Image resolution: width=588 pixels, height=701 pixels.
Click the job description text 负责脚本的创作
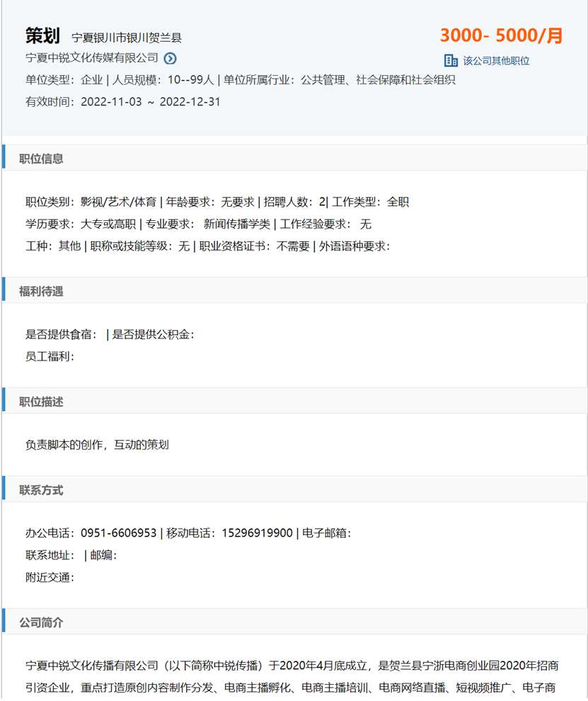click(97, 445)
